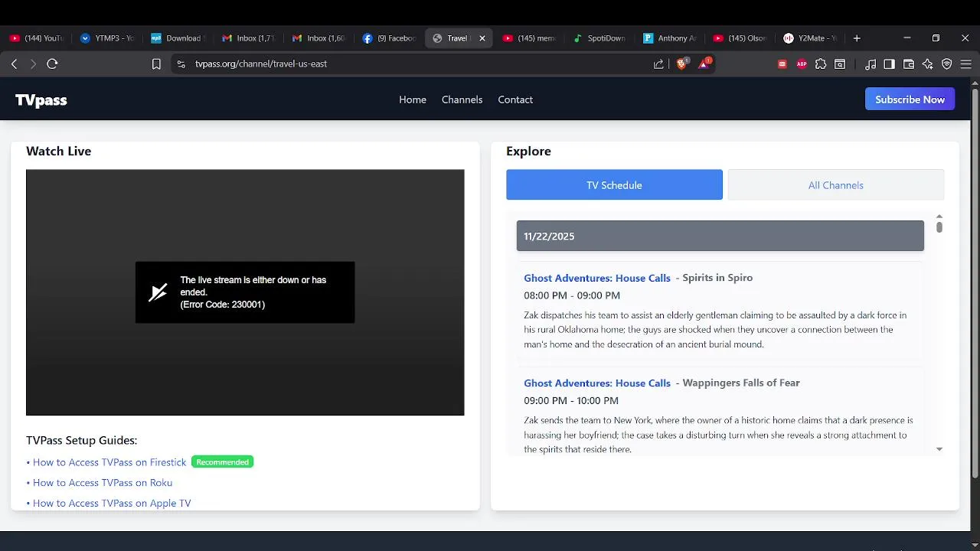Open the Leo AI sparkle icon
This screenshot has width=980, height=551.
pos(928,64)
